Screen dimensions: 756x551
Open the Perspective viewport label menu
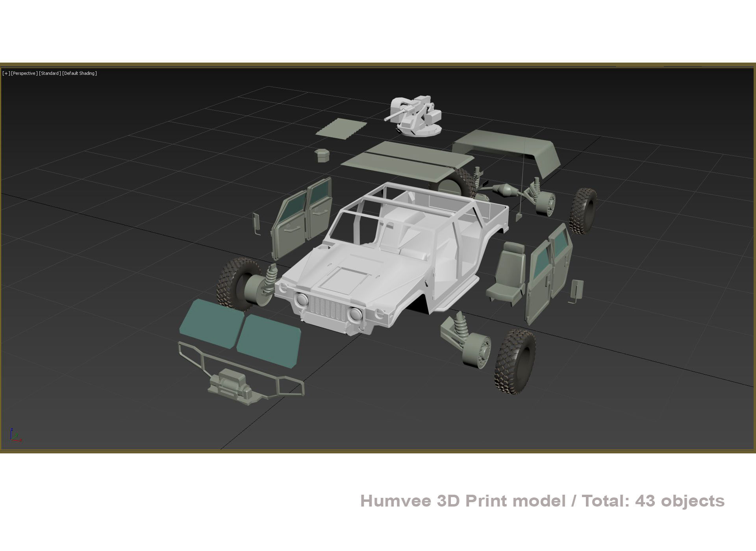coord(24,73)
